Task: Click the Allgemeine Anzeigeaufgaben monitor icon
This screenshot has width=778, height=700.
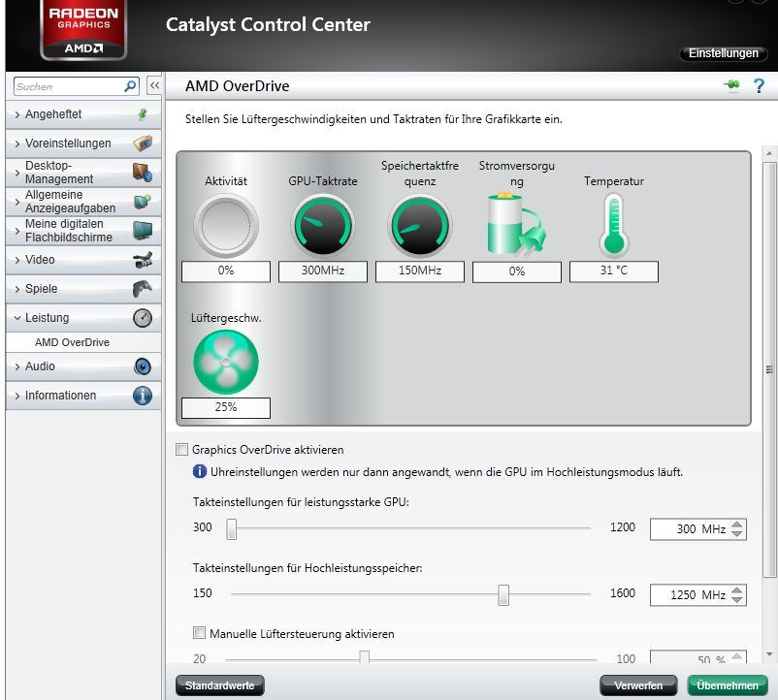Action: (143, 202)
